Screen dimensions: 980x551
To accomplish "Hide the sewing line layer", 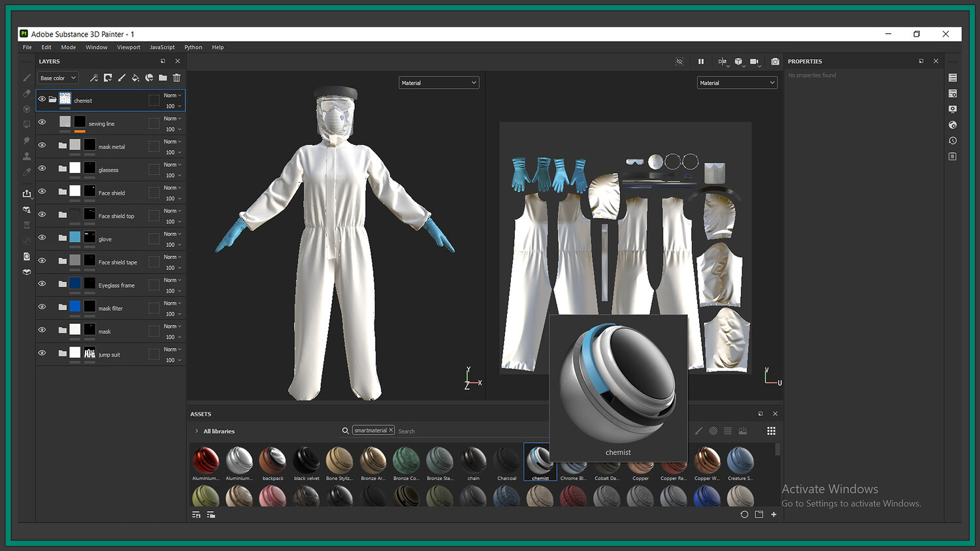I will tap(42, 122).
